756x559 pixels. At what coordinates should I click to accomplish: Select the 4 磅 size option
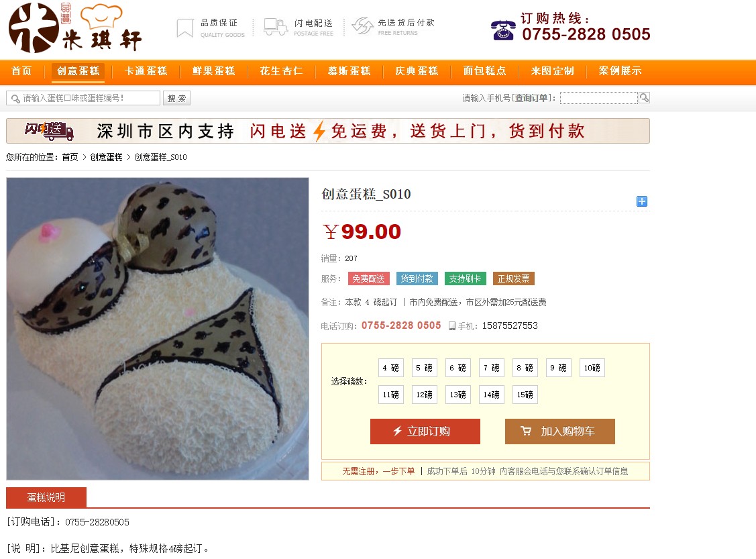(391, 368)
